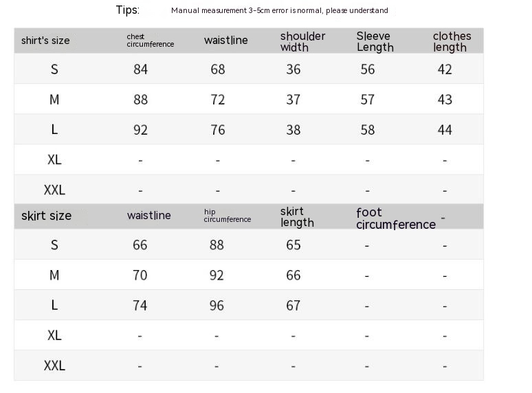Select shirt size M waistline value 72
Image resolution: width=532 pixels, height=393 pixels.
(x=217, y=100)
